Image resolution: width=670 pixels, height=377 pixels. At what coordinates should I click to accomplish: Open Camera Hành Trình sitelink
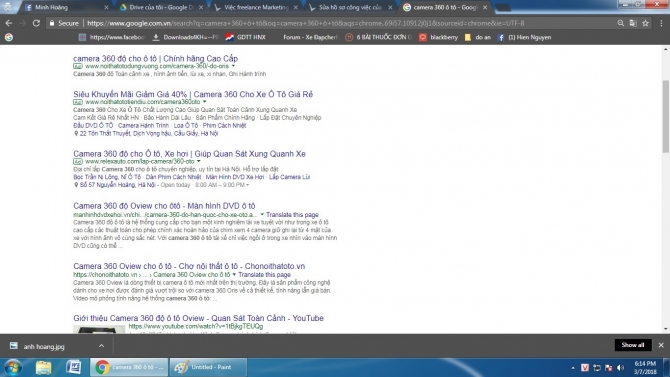pos(143,126)
